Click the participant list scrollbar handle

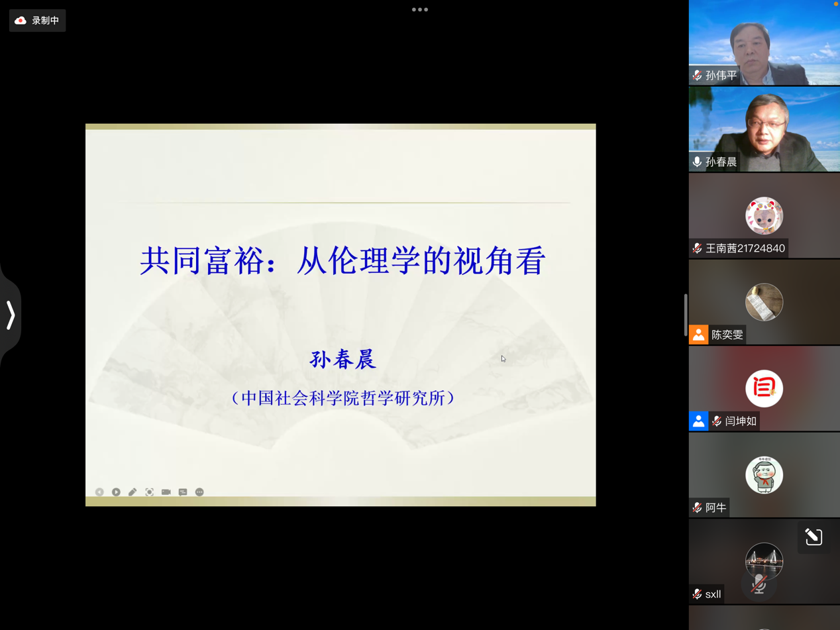686,315
